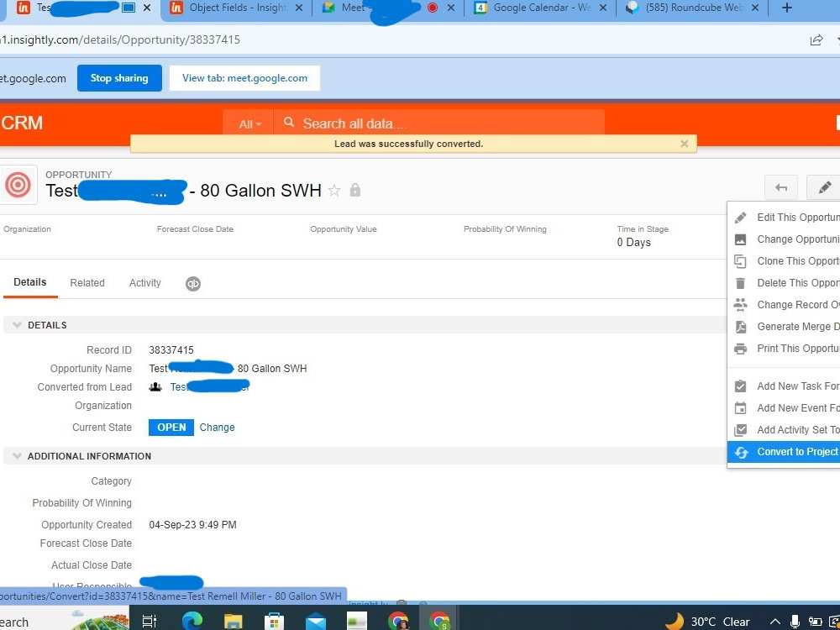Viewport: 840px width, 630px height.
Task: Click the microphone icon in the system tray
Action: click(795, 622)
